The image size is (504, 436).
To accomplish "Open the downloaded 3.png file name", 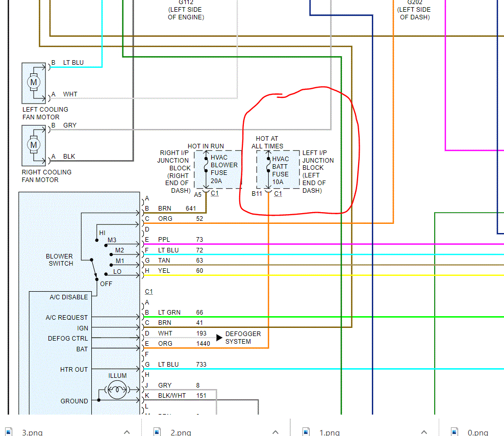I will tap(32, 432).
